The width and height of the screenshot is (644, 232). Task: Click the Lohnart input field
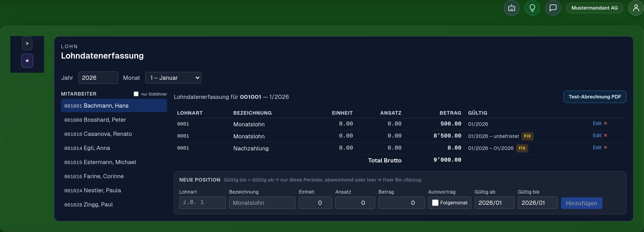point(202,203)
